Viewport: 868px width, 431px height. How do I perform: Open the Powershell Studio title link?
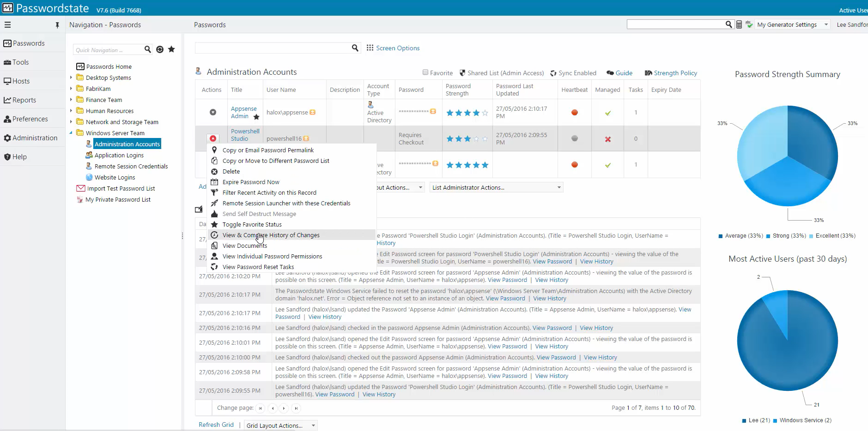(245, 135)
